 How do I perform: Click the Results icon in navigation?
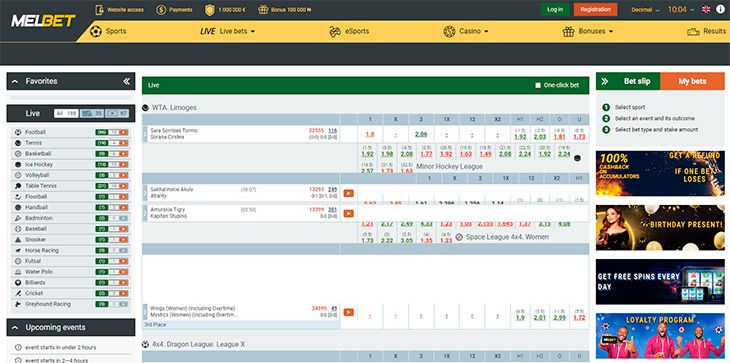point(694,31)
